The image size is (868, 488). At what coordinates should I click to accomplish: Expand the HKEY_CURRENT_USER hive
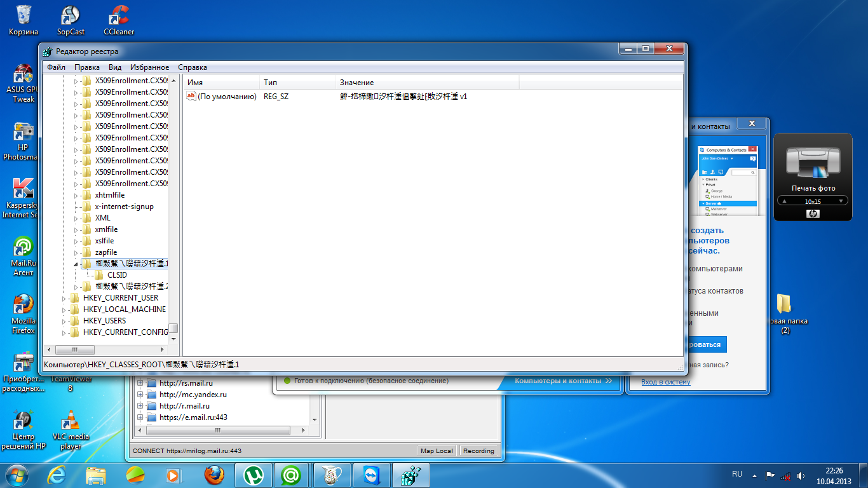coord(64,298)
